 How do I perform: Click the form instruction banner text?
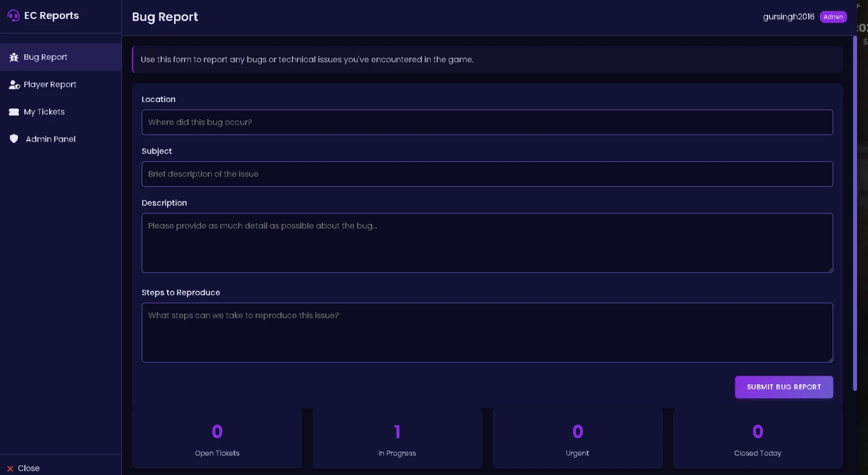307,60
